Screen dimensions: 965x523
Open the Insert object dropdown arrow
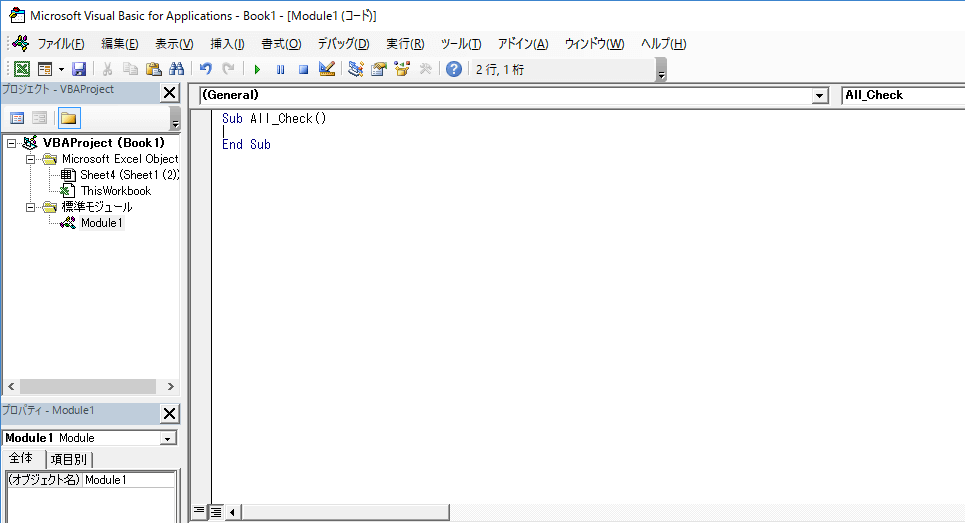pyautogui.click(x=61, y=70)
